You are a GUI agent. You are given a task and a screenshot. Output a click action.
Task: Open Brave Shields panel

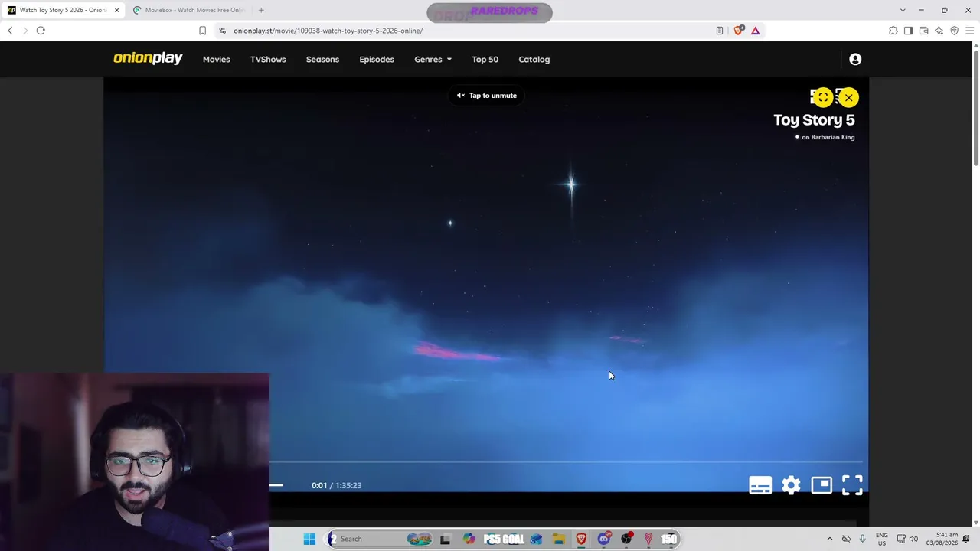point(738,31)
